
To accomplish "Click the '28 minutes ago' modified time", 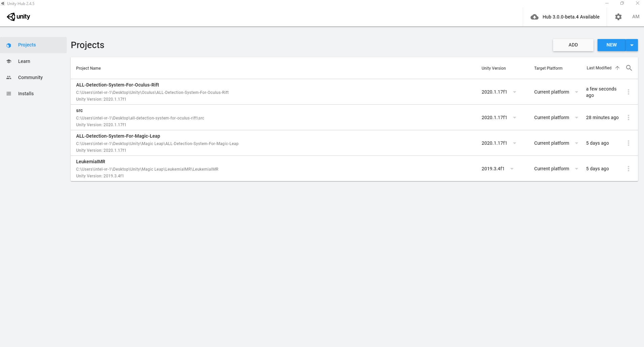I will (x=602, y=117).
